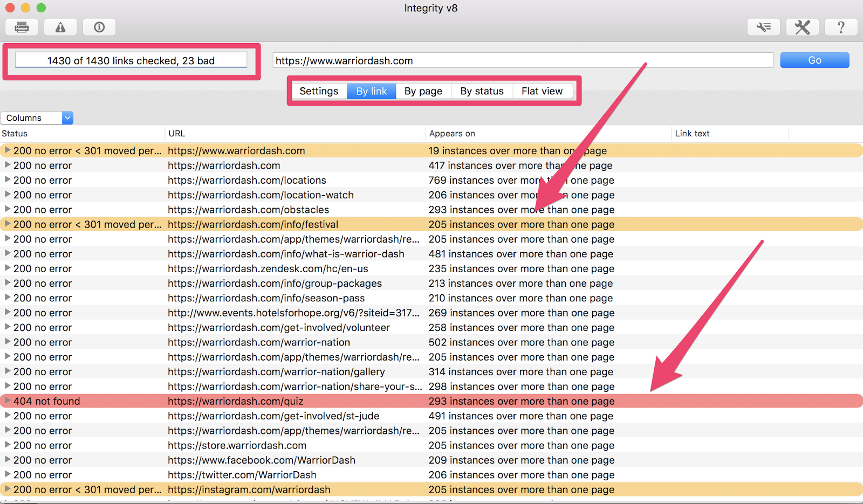Open preferences via crossed tools icon
Screen dimensions: 863x504
802,27
